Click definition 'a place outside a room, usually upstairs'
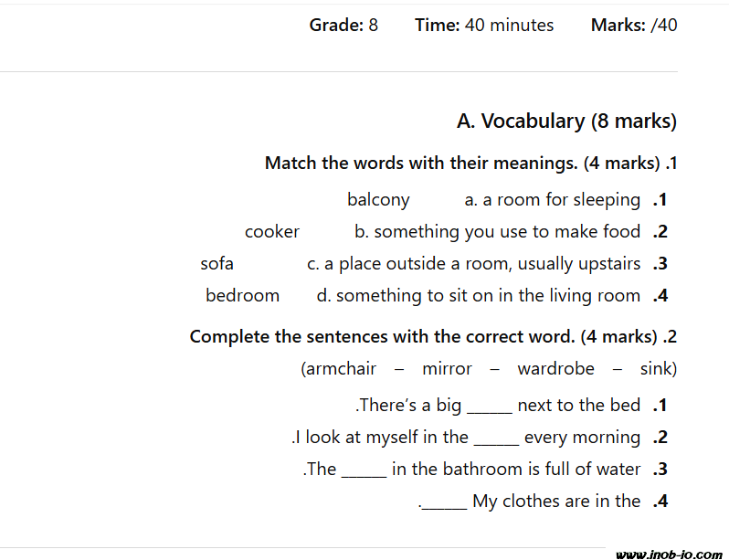Viewport: 729px width, 560px height. pos(474,264)
